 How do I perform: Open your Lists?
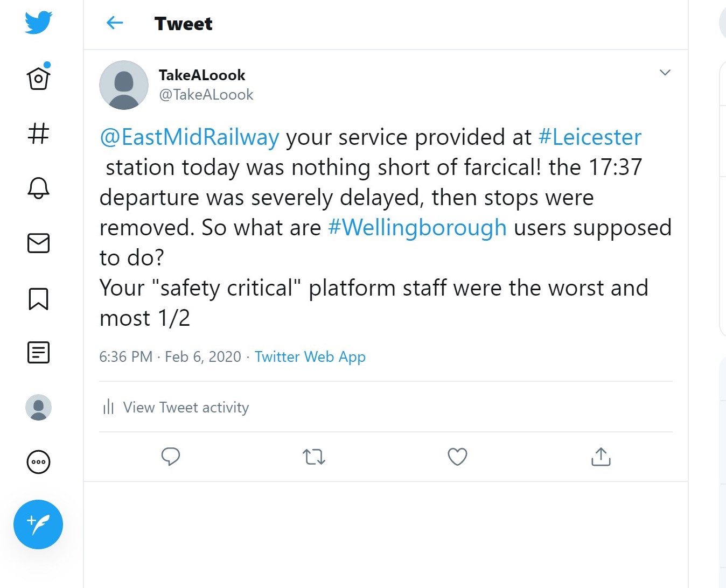pos(38,353)
